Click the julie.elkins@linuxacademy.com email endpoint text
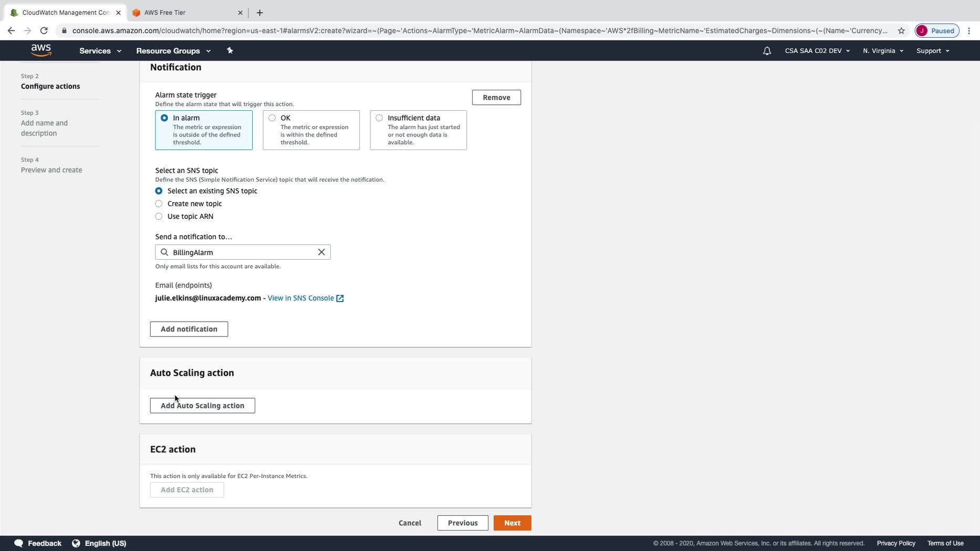The height and width of the screenshot is (551, 980). tap(208, 298)
